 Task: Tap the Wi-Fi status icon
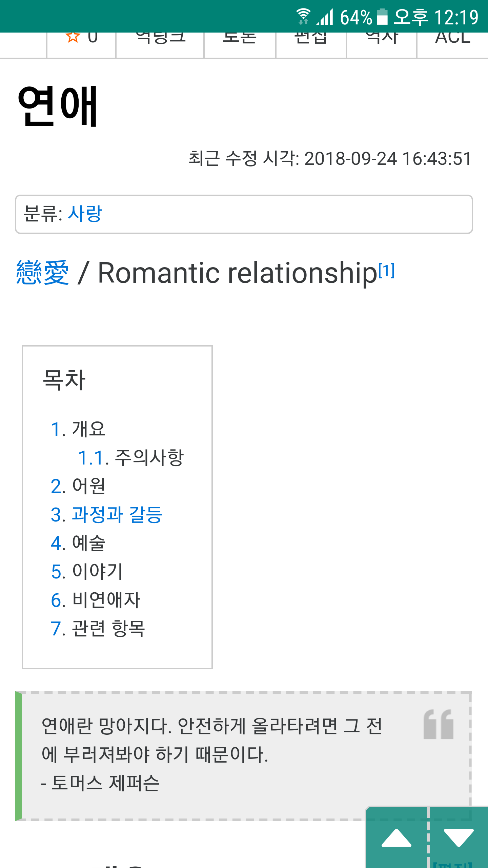pyautogui.click(x=303, y=17)
